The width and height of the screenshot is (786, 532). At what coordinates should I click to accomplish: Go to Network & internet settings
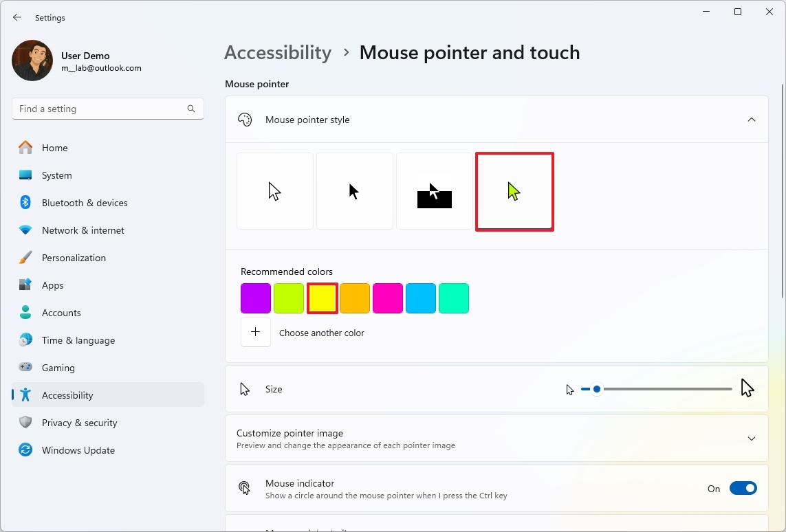point(83,230)
